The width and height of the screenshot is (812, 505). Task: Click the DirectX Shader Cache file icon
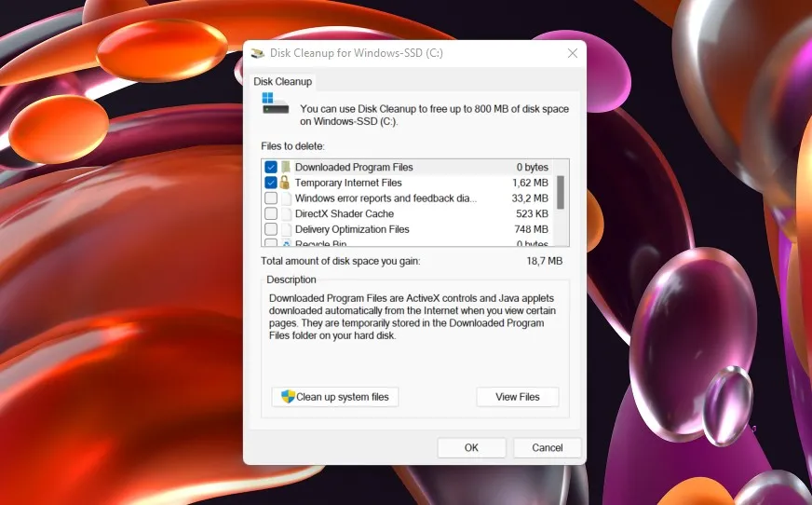[286, 213]
